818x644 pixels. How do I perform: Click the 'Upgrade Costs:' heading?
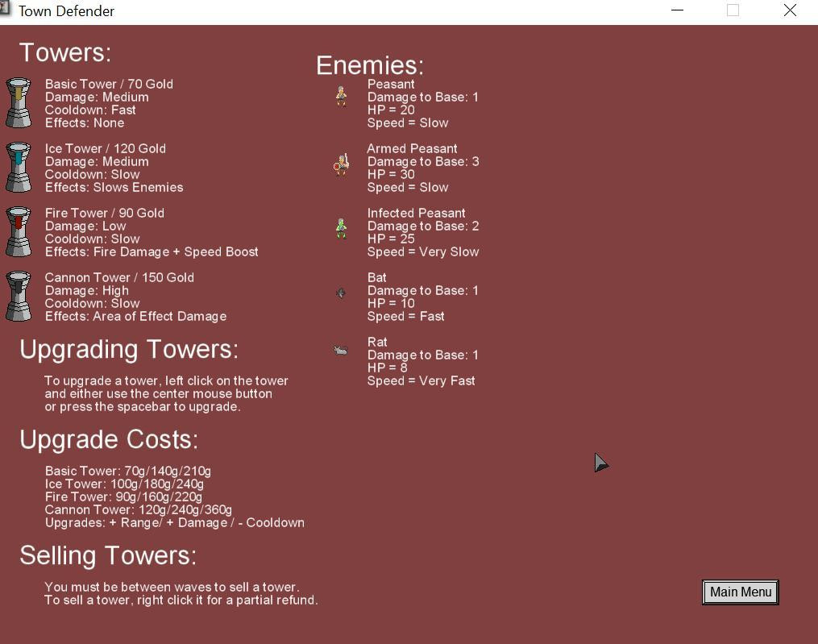[x=109, y=439]
